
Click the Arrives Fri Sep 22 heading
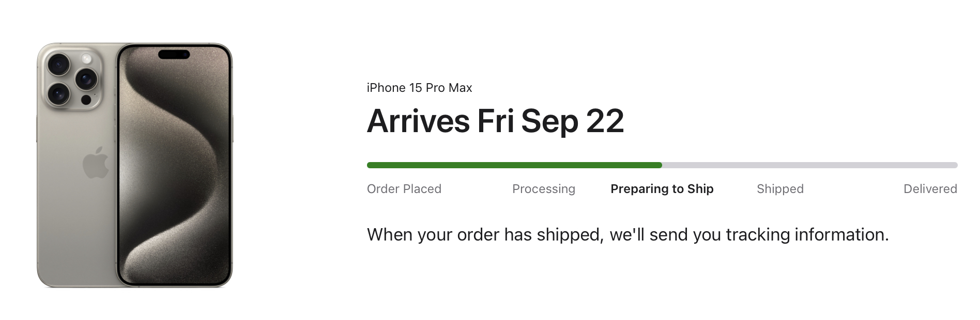point(495,121)
